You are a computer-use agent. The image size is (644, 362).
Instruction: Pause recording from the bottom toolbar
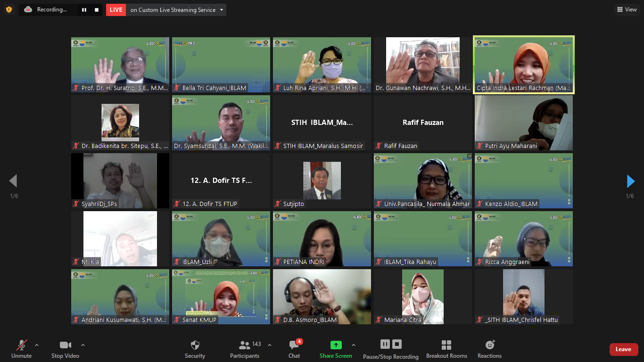tap(385, 344)
